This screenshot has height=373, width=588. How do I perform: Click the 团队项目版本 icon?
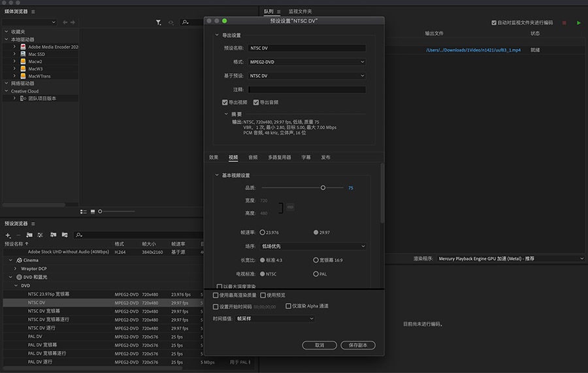point(23,98)
